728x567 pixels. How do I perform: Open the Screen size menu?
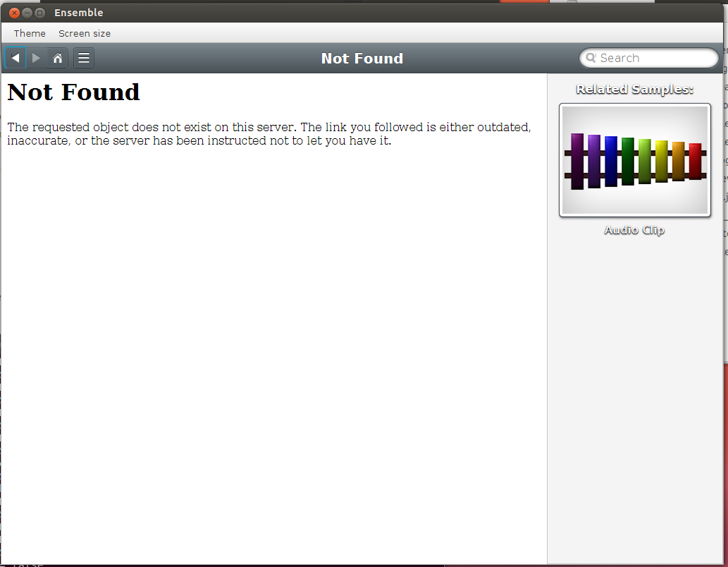coord(85,33)
